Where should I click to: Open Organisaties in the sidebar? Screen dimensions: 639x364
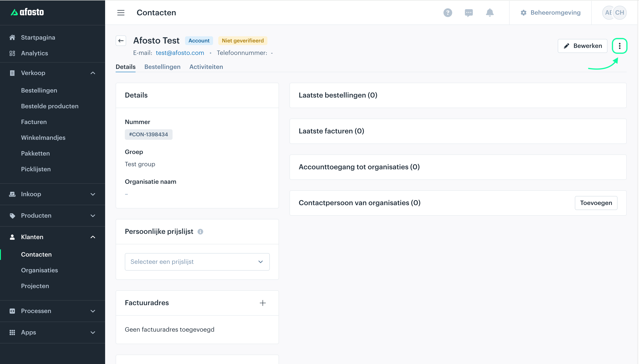pyautogui.click(x=39, y=270)
